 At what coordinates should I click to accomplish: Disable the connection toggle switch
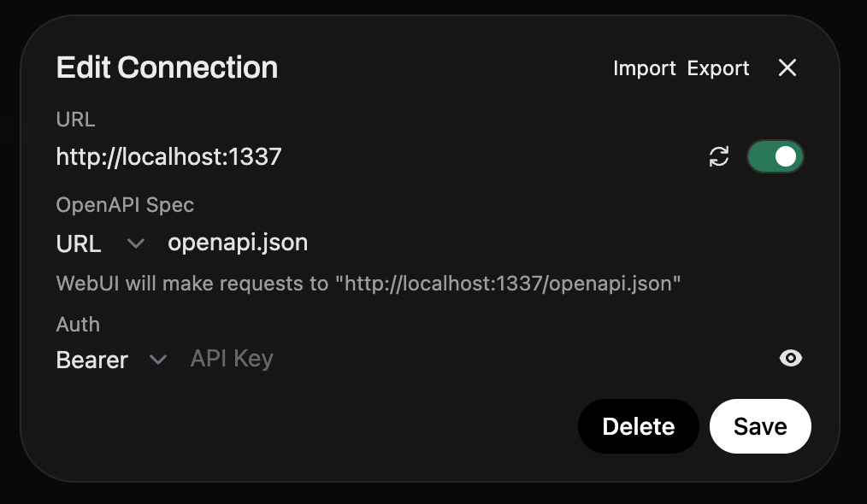pyautogui.click(x=775, y=156)
